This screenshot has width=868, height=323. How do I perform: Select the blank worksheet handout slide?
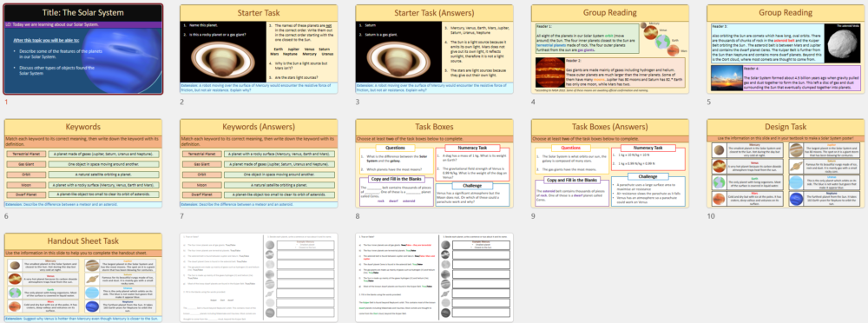click(259, 278)
